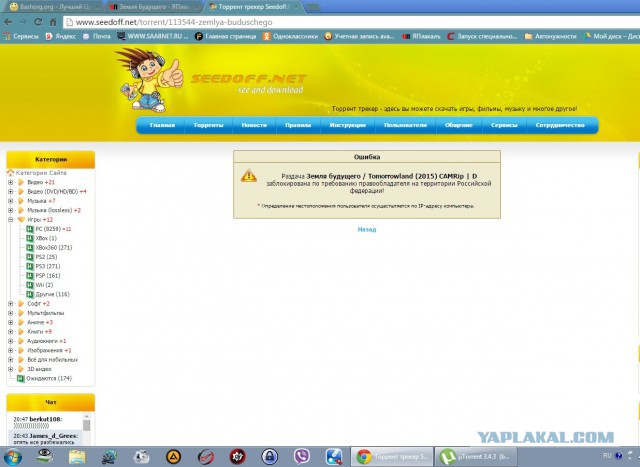
Task: Click the Chrome taskbar window button
Action: point(392,457)
